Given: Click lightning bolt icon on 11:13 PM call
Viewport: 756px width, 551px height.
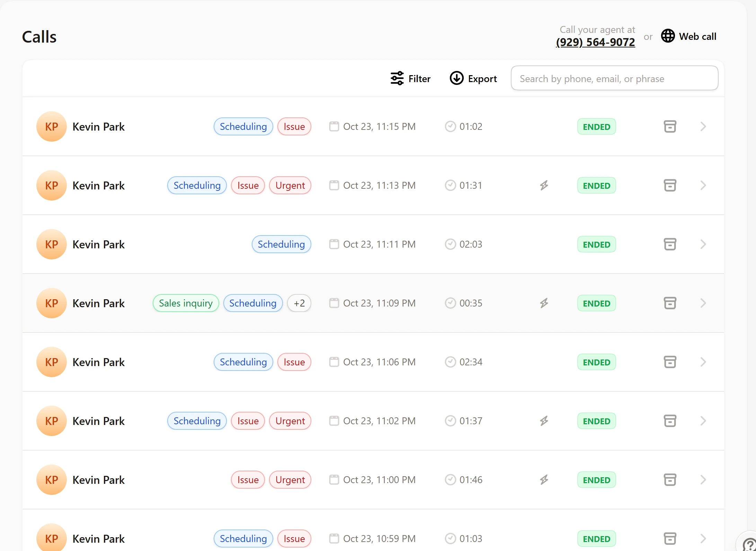Looking at the screenshot, I should tap(544, 185).
